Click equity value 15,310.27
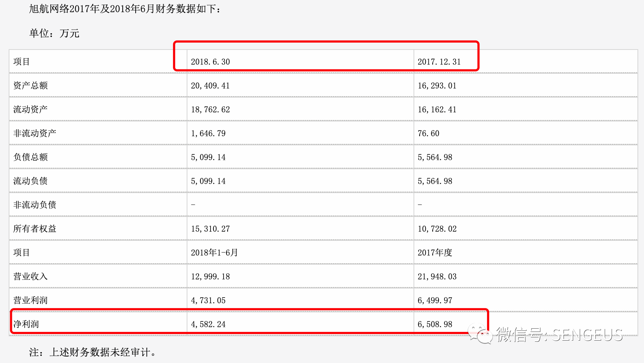The height and width of the screenshot is (363, 644). 210,229
